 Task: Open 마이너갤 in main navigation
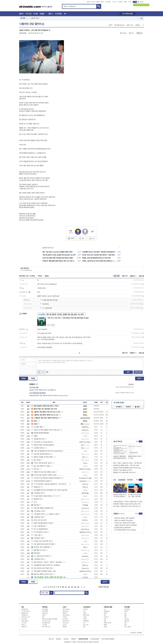point(28,14)
